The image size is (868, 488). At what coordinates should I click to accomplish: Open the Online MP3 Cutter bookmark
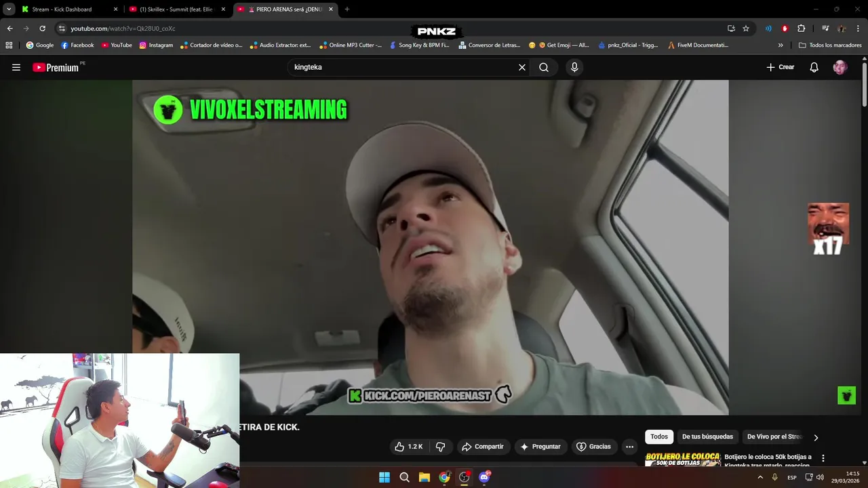(350, 45)
